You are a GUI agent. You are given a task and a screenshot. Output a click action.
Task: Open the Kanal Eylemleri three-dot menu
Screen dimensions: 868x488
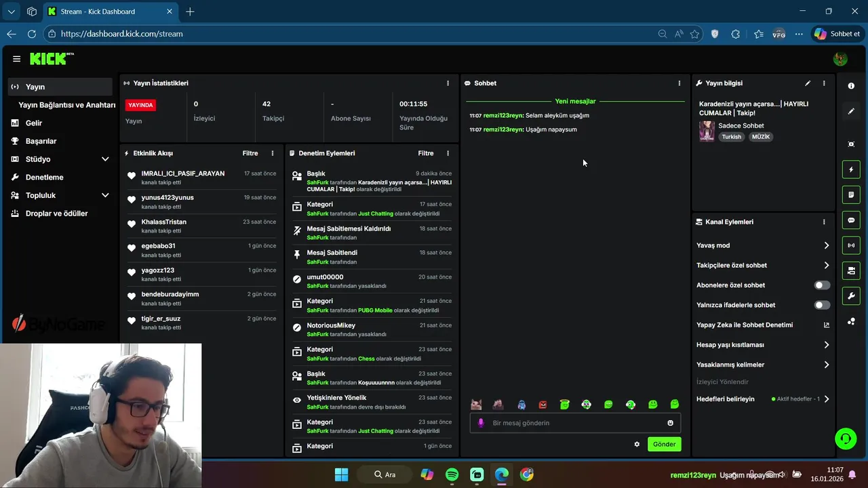(824, 222)
